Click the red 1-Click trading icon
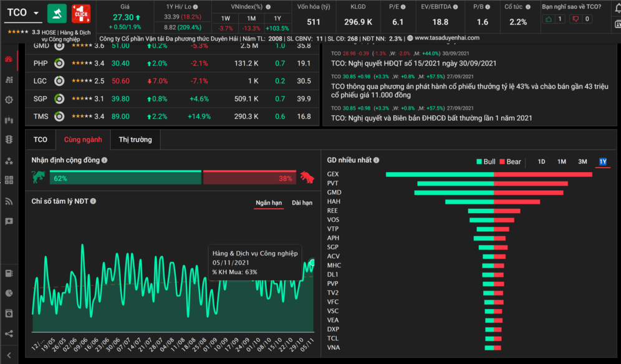The height and width of the screenshot is (364, 621). [x=81, y=13]
